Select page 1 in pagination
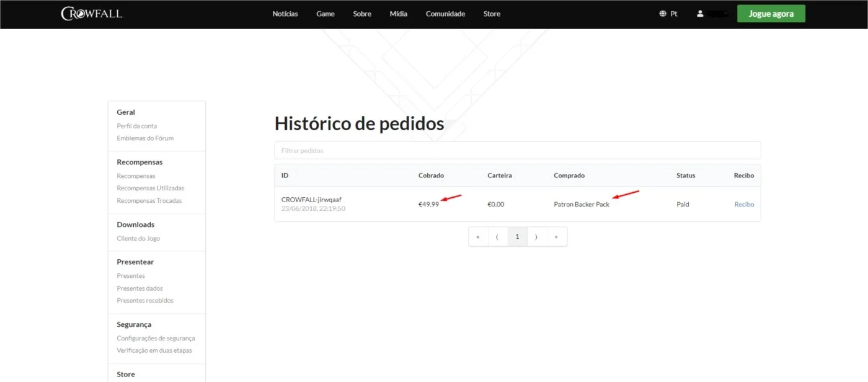Viewport: 868px width, 382px height. [x=518, y=237]
